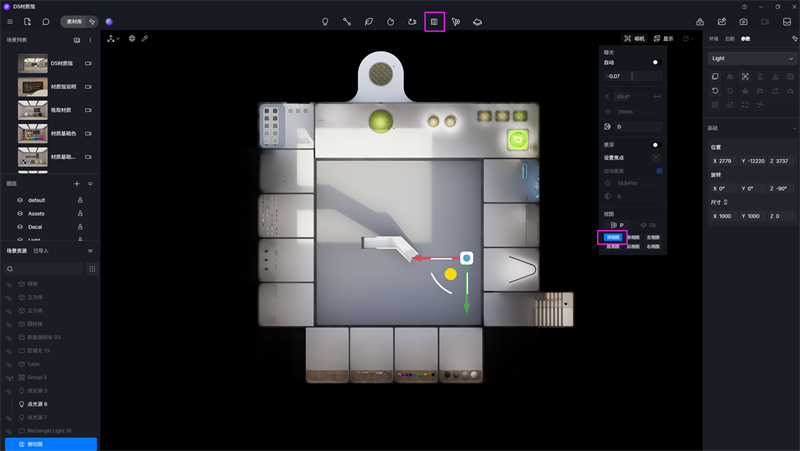
Task: Click the video record icon at top right
Action: click(765, 21)
